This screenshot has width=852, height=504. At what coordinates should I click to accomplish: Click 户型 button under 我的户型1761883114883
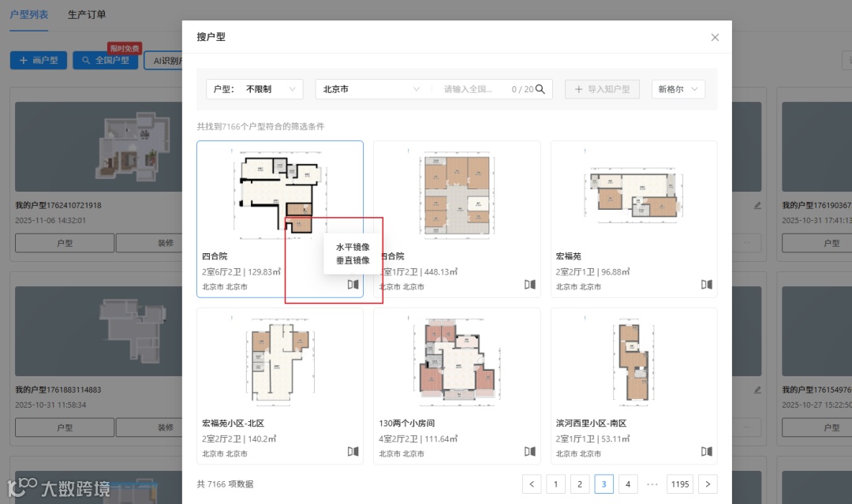coord(65,427)
